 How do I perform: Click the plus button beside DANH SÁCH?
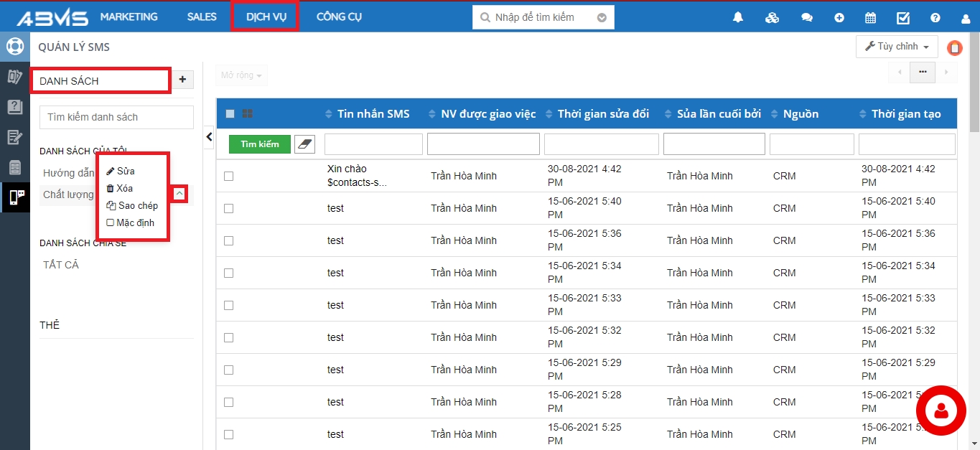[182, 80]
